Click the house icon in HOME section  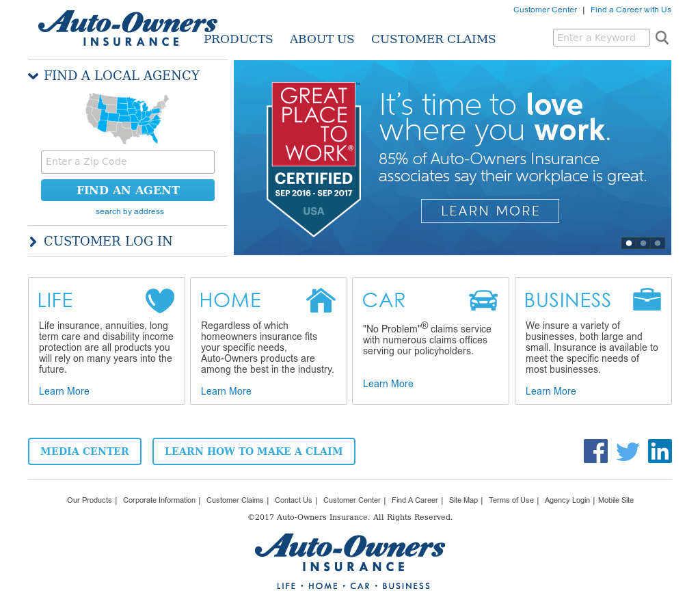[x=321, y=300]
